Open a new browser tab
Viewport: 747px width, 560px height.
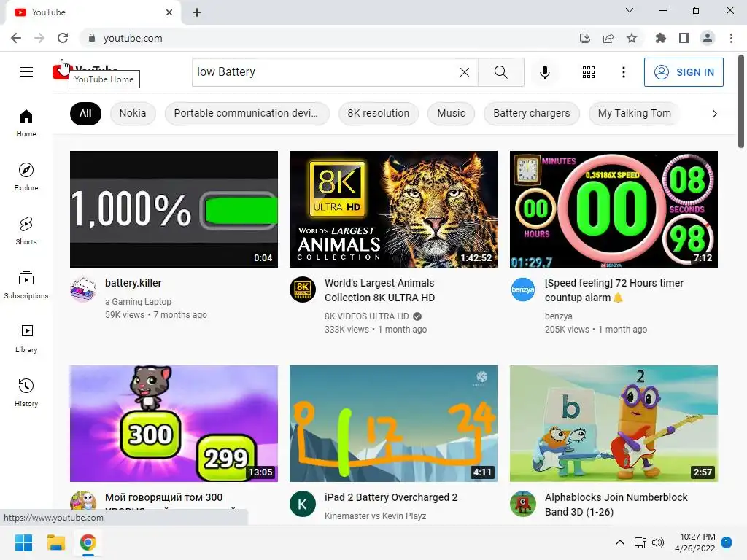pyautogui.click(x=197, y=12)
